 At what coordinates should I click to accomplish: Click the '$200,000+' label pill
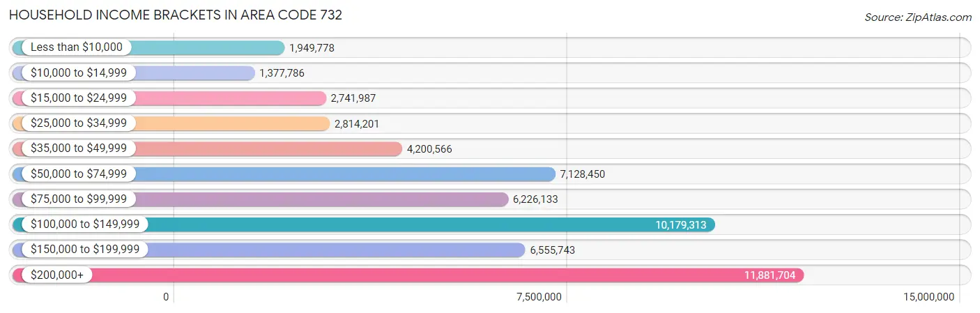(57, 275)
